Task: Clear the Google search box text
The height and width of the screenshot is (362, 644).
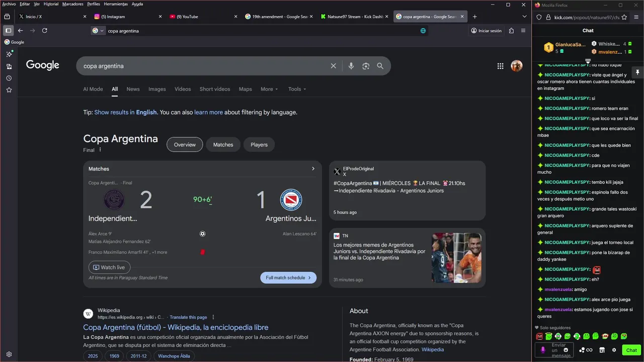Action: point(333,66)
